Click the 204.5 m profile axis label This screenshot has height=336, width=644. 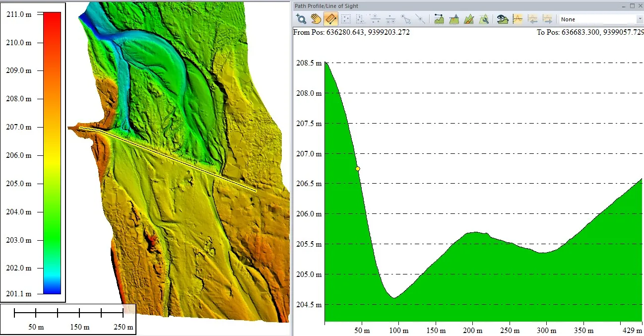tap(309, 305)
